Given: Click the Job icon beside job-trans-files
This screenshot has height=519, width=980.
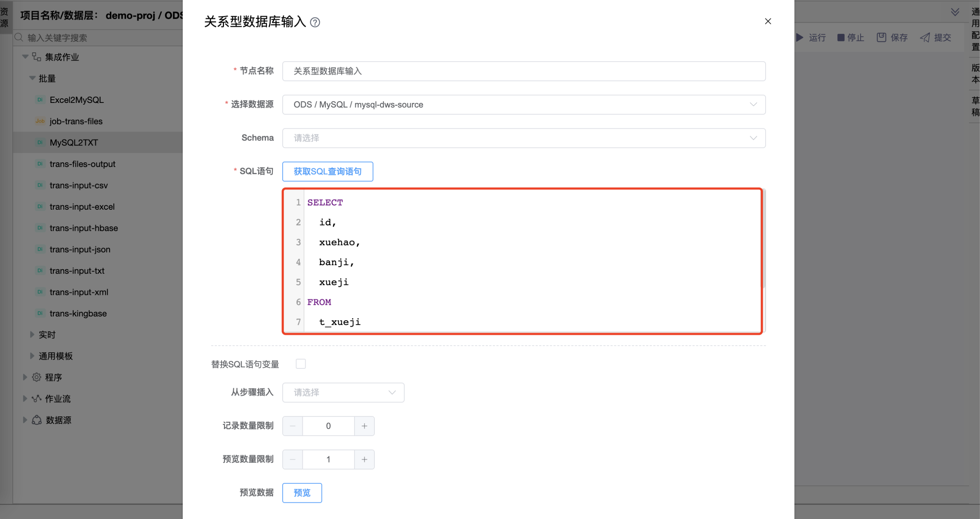Looking at the screenshot, I should pos(40,121).
